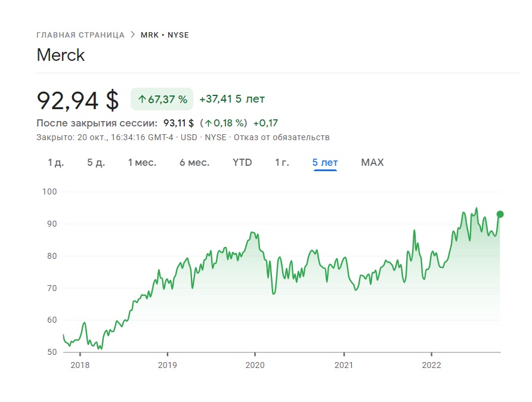This screenshot has width=532, height=402.
Task: Click the Отказ от обязательств disclaimer link
Action: [x=282, y=137]
